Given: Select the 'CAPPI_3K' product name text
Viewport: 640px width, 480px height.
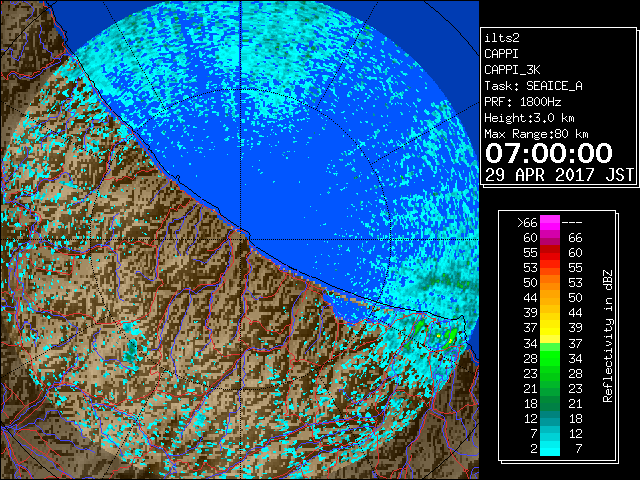Looking at the screenshot, I should (x=512, y=70).
